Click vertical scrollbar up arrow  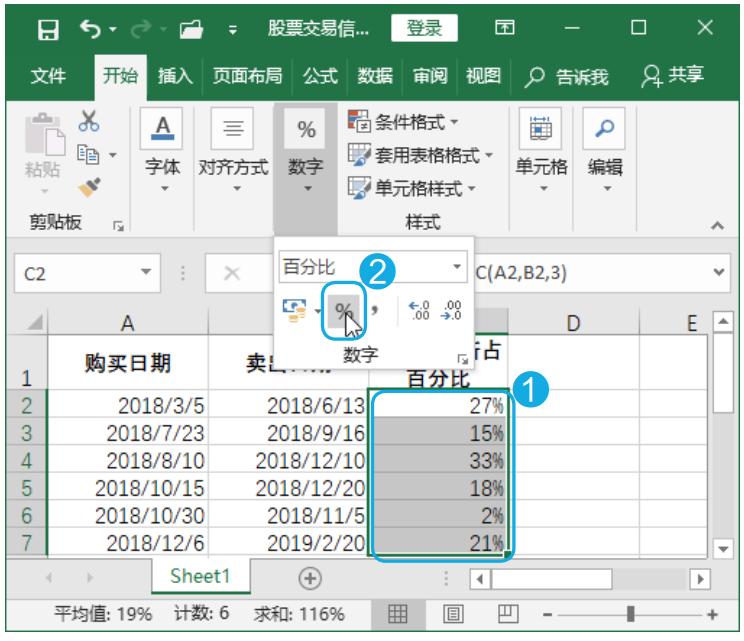coord(723,322)
